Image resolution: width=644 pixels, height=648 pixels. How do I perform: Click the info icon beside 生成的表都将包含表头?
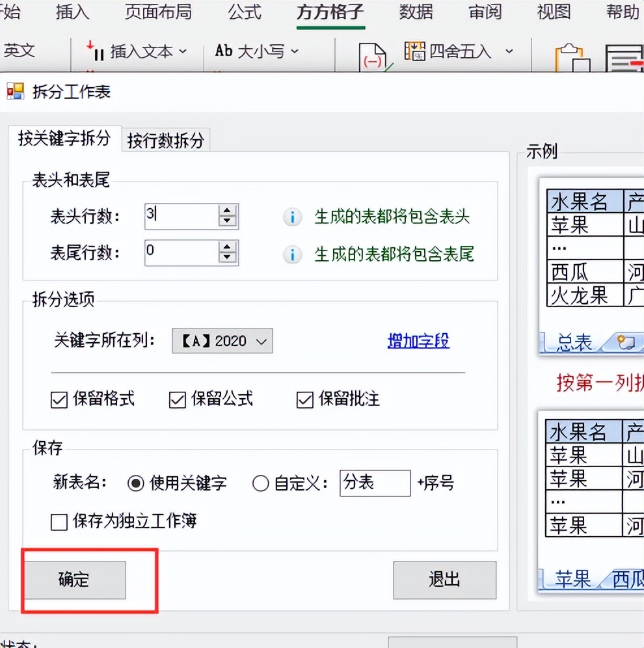pyautogui.click(x=292, y=217)
